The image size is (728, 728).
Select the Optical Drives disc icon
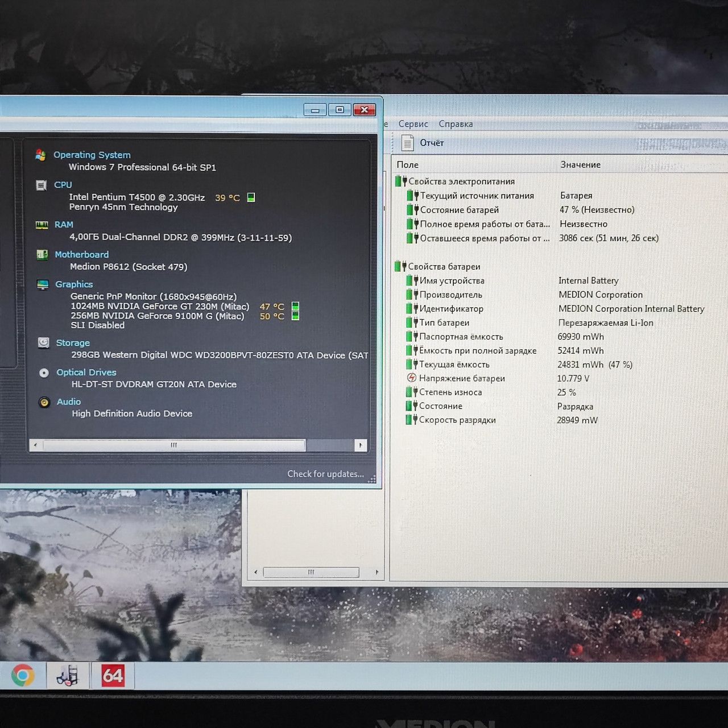(x=44, y=373)
